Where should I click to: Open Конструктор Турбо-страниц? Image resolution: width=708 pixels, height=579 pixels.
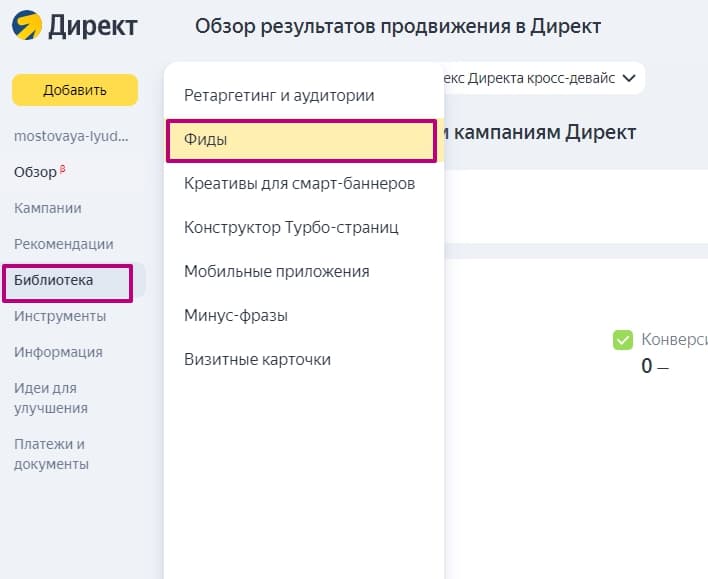291,227
